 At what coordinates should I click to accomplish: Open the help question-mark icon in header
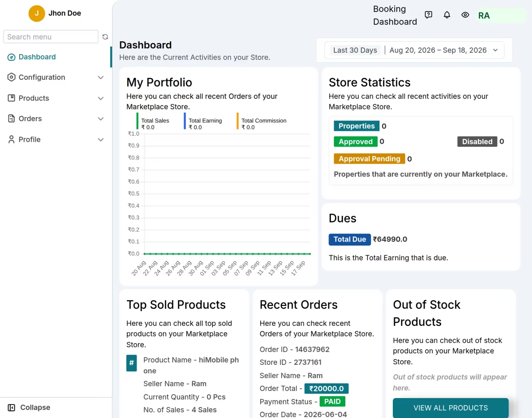tap(428, 15)
